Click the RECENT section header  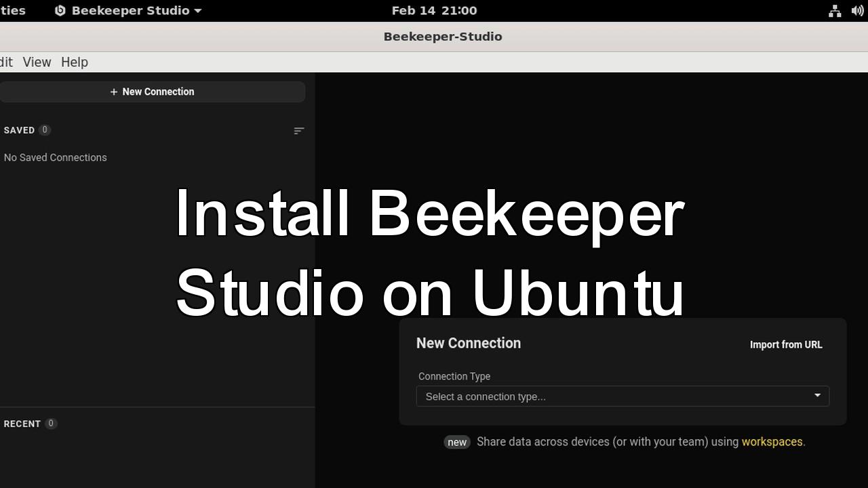pyautogui.click(x=22, y=424)
